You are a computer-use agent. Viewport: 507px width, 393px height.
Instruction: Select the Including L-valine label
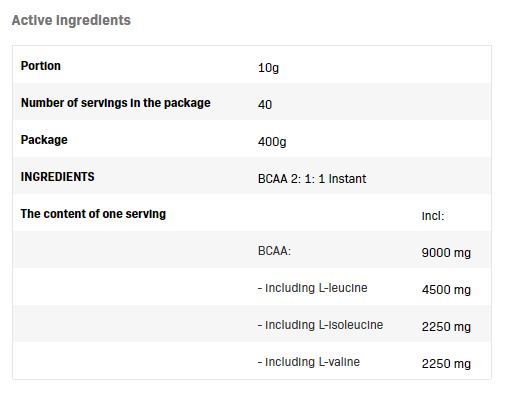[309, 362]
